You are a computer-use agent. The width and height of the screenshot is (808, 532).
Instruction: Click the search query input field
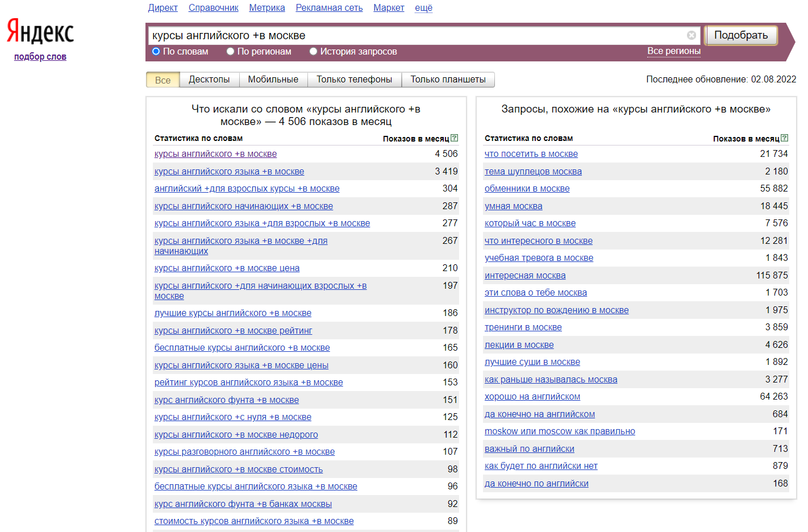tap(415, 35)
